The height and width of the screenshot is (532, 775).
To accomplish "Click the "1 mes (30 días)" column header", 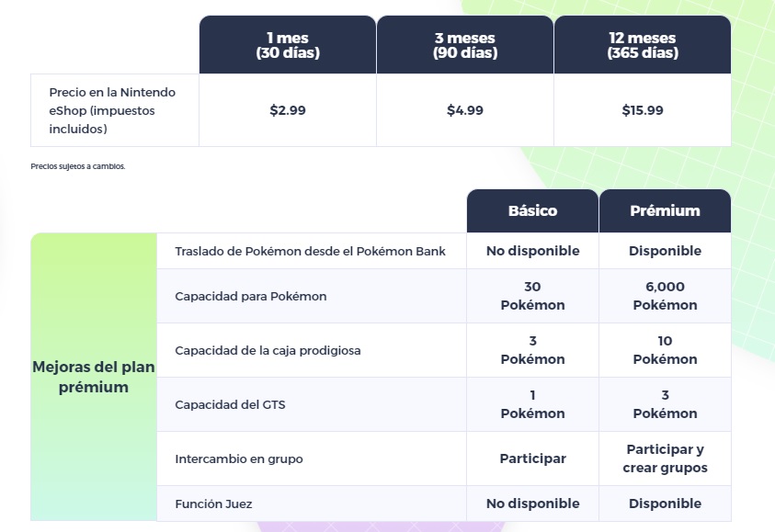I will pos(287,45).
